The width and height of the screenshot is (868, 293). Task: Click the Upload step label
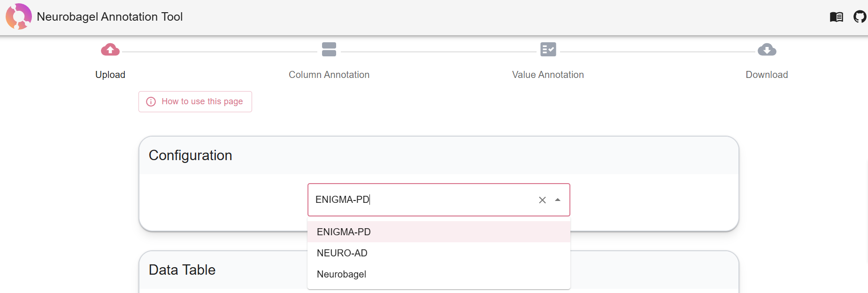click(110, 75)
